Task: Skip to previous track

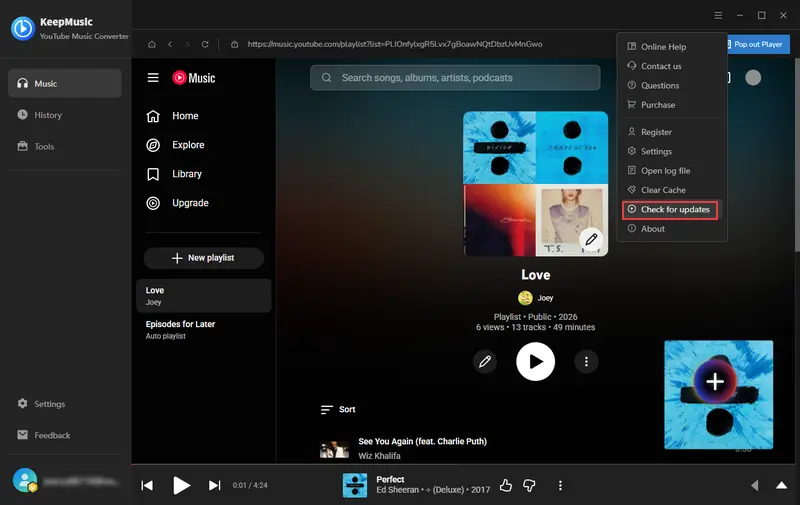Action: [147, 485]
